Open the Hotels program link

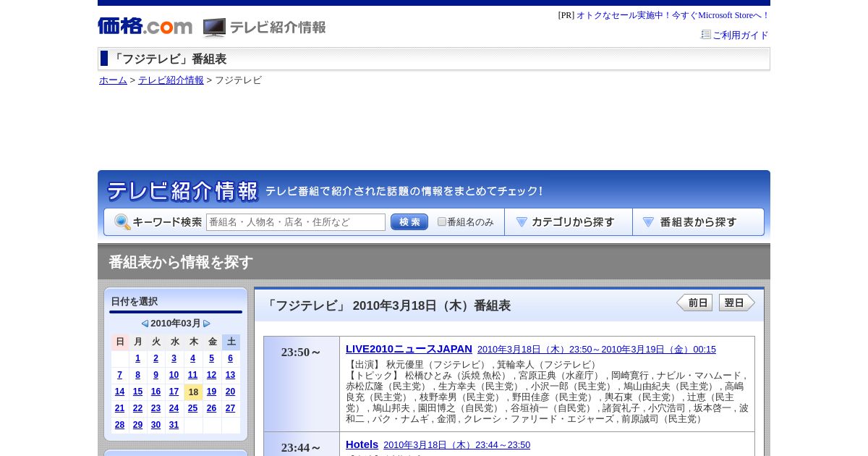362,444
